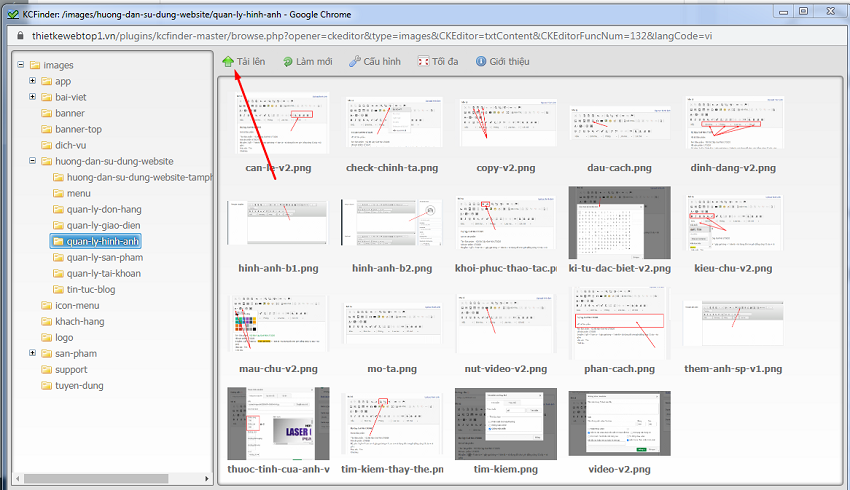The width and height of the screenshot is (850, 490).
Task: Click the Làm mới refresh icon
Action: coord(287,61)
